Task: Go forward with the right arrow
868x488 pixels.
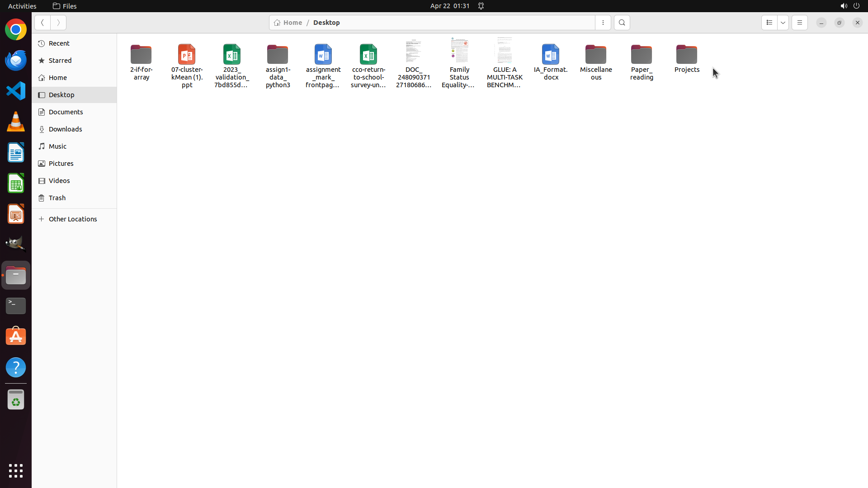Action: pyautogui.click(x=58, y=23)
